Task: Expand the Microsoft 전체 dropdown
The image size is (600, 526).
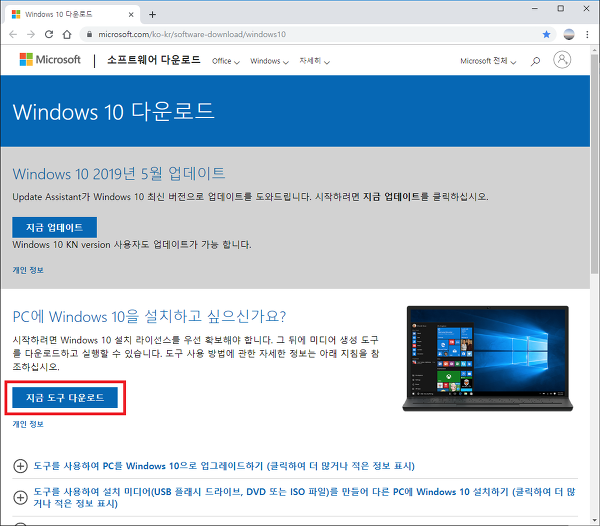Action: [x=488, y=61]
